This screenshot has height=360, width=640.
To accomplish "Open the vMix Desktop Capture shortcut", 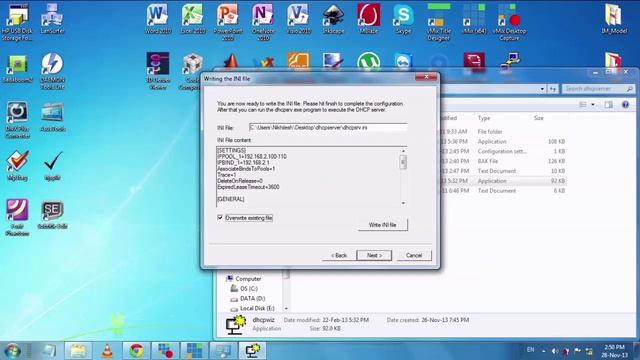I will click(x=509, y=22).
